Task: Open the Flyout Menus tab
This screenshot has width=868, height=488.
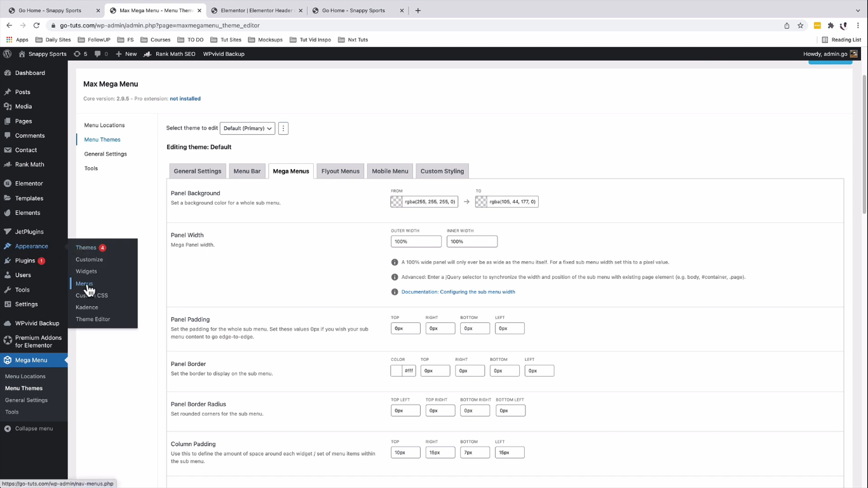Action: coord(341,171)
